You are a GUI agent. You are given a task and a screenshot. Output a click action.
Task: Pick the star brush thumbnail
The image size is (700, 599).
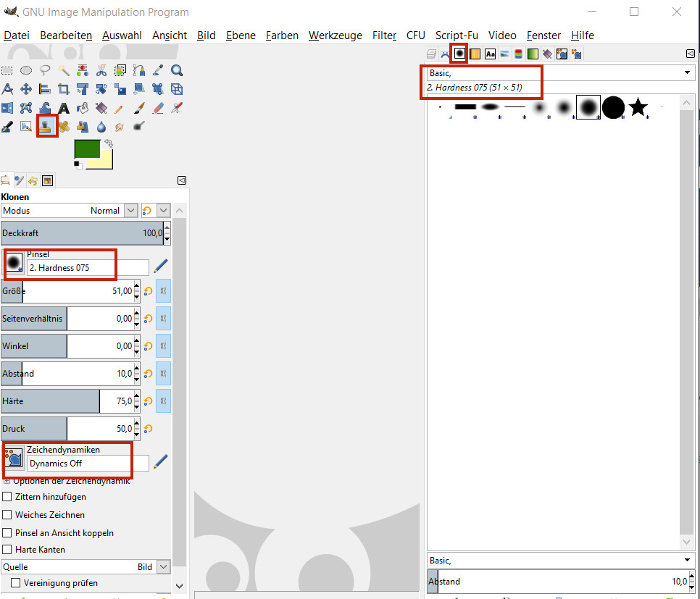point(638,107)
